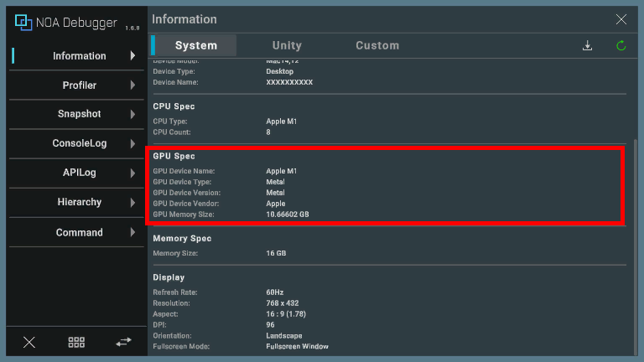Click the version number 1.6.0
644x362 pixels.
coord(132,28)
